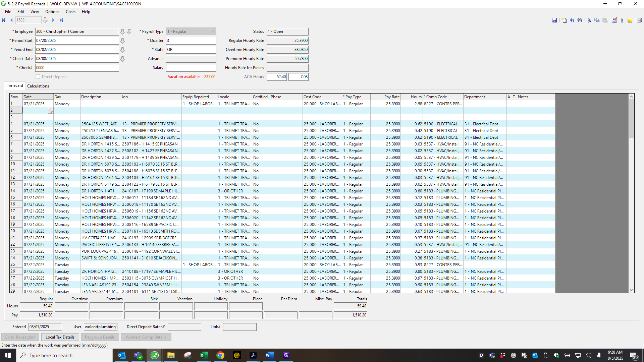Click the Cut scissors icon
Screen dimensions: 644x362
[589, 20]
